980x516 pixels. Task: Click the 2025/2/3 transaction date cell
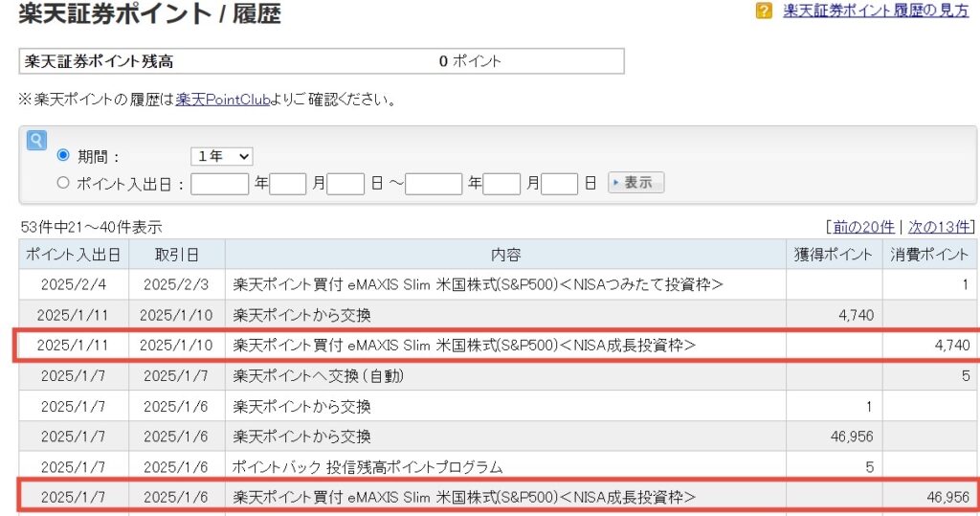177,284
